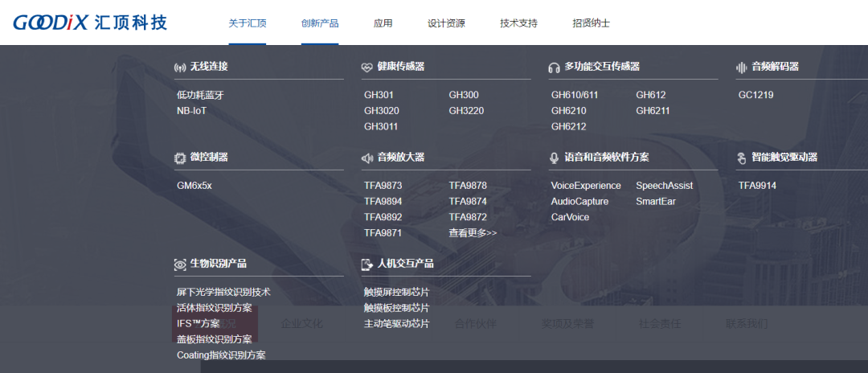868x373 pixels.
Task: Click the 语音和音频软件方案 microphone icon
Action: [554, 158]
